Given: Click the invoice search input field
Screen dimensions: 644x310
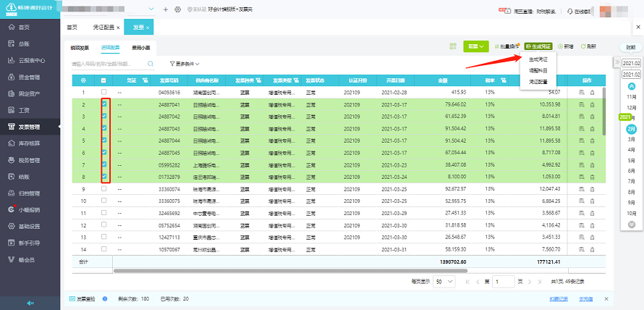Looking at the screenshot, I should [x=109, y=64].
